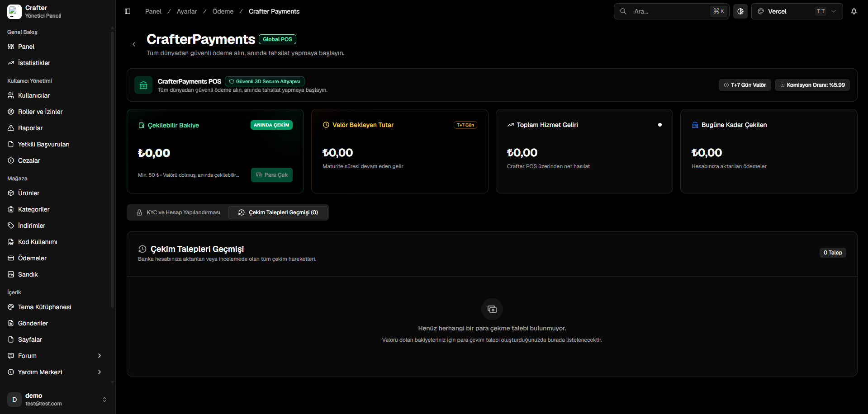Click the search magnifier icon

pos(623,11)
